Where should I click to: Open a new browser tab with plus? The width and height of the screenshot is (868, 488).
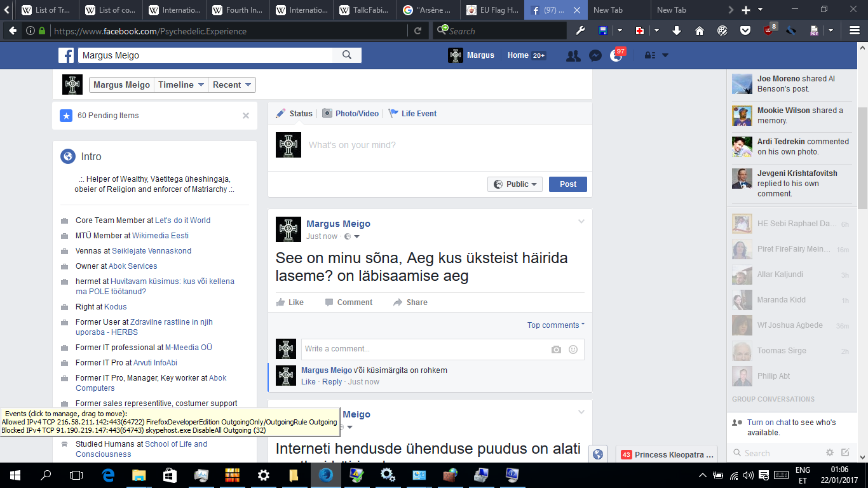(746, 10)
